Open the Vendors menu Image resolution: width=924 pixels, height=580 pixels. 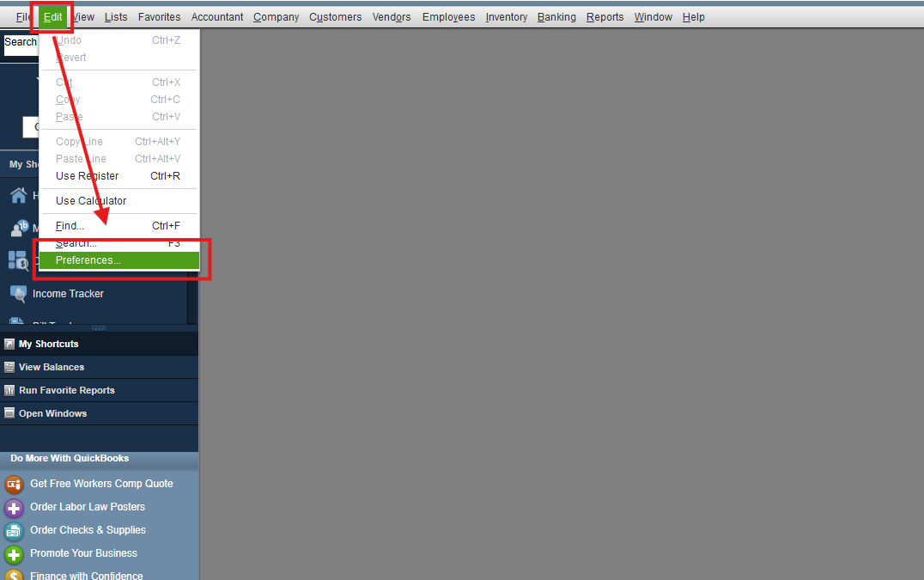coord(392,17)
